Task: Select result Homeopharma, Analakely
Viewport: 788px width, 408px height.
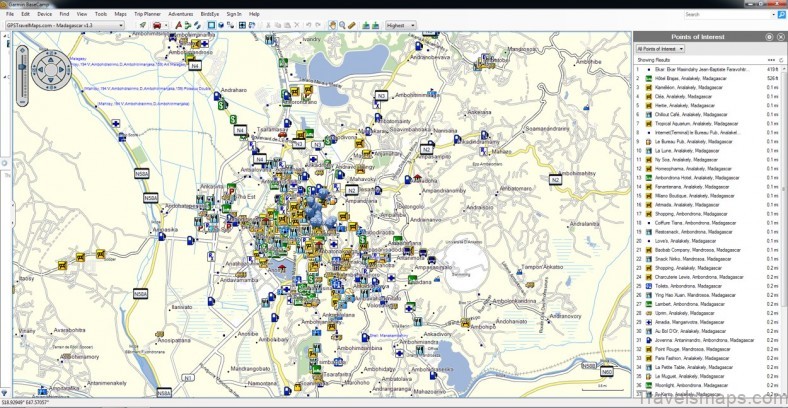Action: (x=708, y=169)
